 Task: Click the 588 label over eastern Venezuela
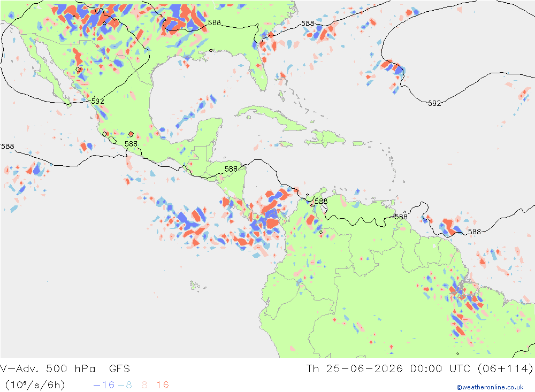point(401,217)
